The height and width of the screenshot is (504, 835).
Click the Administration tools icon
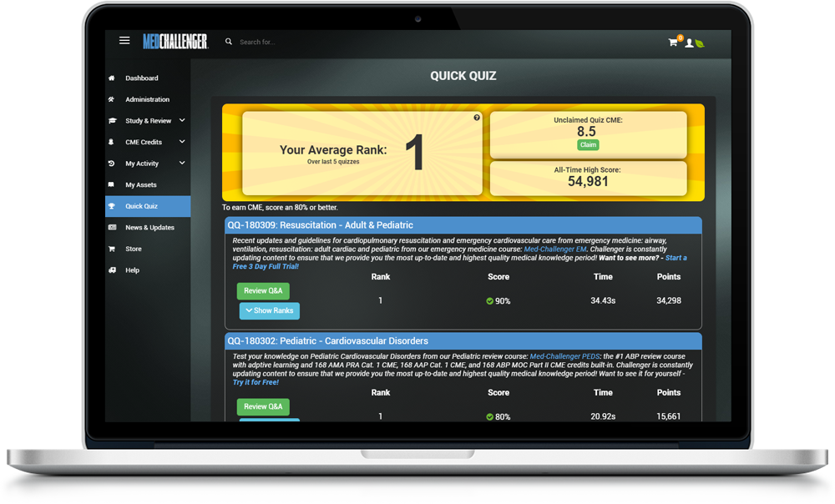111,99
